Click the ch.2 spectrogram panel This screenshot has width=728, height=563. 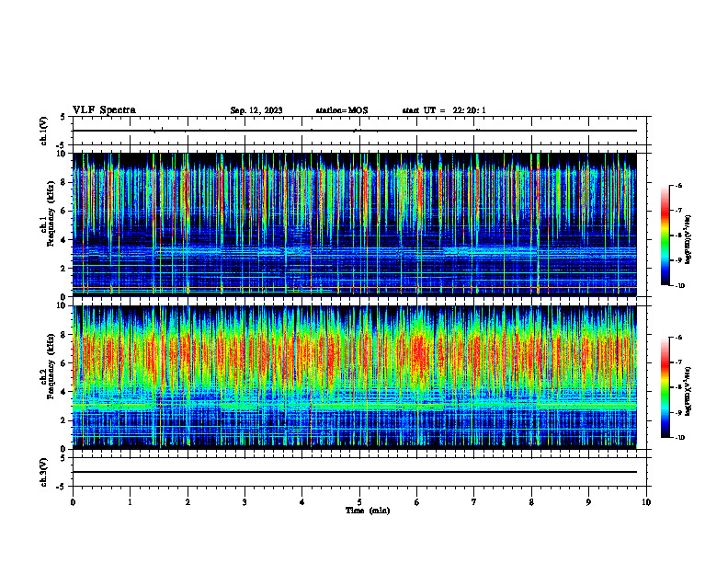point(354,377)
